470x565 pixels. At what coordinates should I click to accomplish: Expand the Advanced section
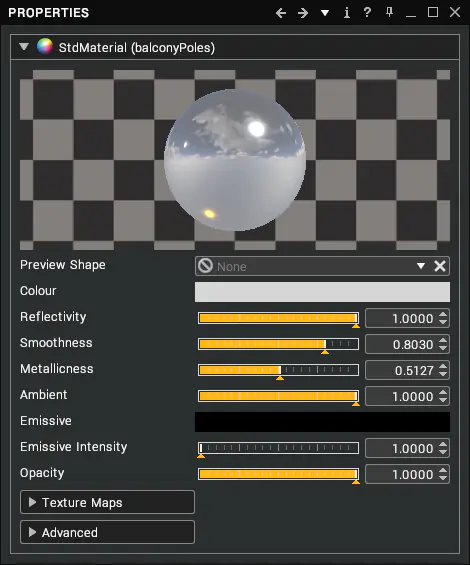click(x=107, y=532)
